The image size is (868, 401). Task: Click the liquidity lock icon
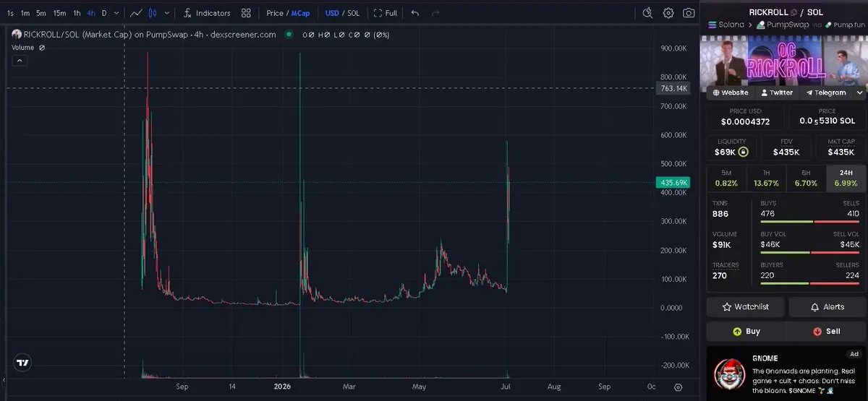tap(743, 152)
